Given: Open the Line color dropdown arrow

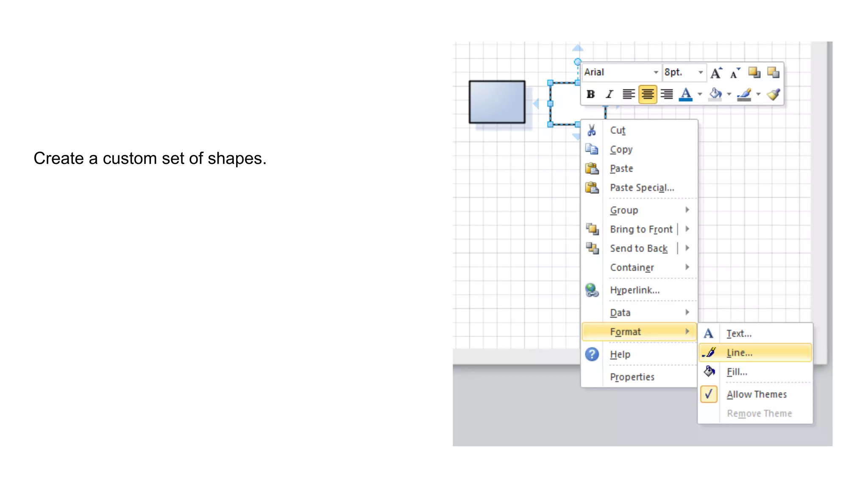Looking at the screenshot, I should pyautogui.click(x=758, y=94).
